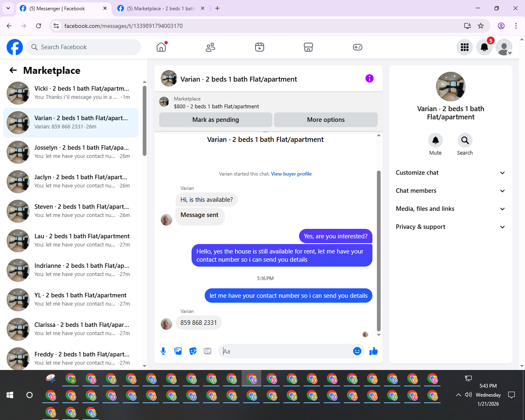Open the Gaming controller icon
525x420 pixels.
point(358,47)
